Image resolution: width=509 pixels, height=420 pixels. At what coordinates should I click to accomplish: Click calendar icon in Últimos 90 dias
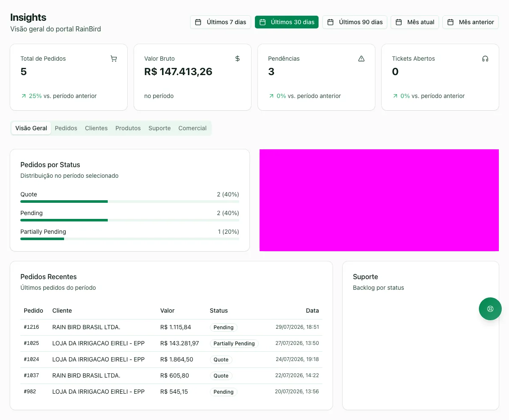(x=330, y=22)
